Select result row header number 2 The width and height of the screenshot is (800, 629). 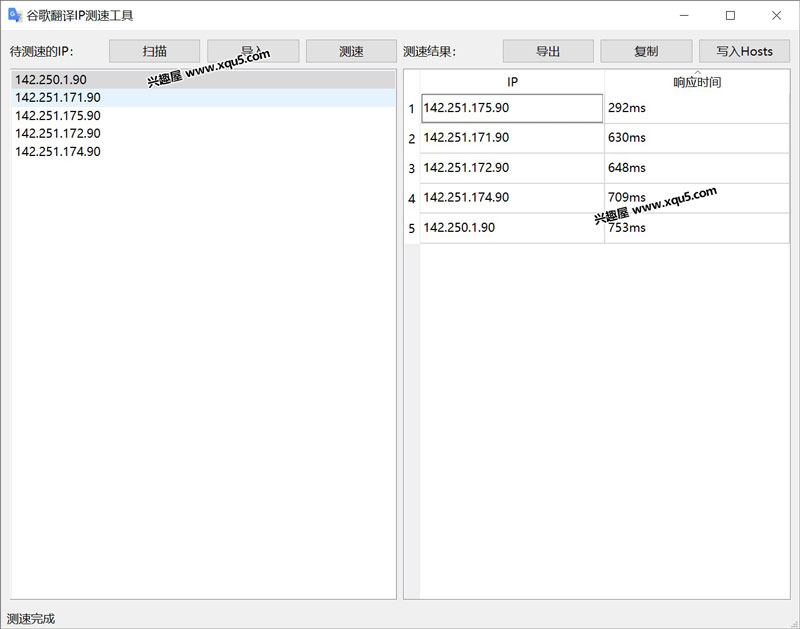(x=412, y=138)
